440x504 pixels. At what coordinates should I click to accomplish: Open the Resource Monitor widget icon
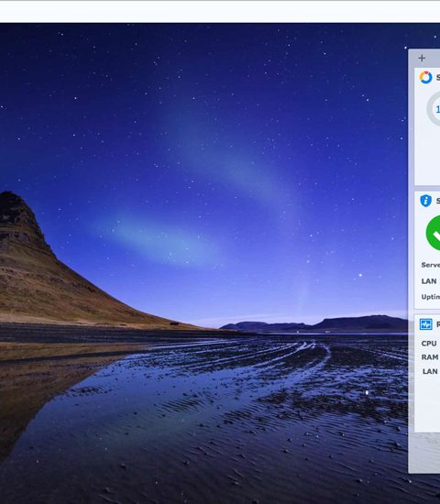click(x=426, y=324)
